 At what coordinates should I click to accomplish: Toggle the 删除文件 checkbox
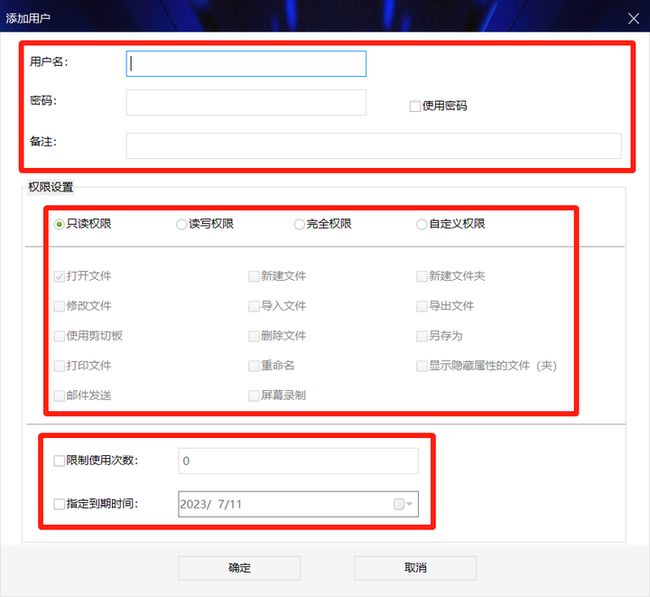pyautogui.click(x=254, y=336)
